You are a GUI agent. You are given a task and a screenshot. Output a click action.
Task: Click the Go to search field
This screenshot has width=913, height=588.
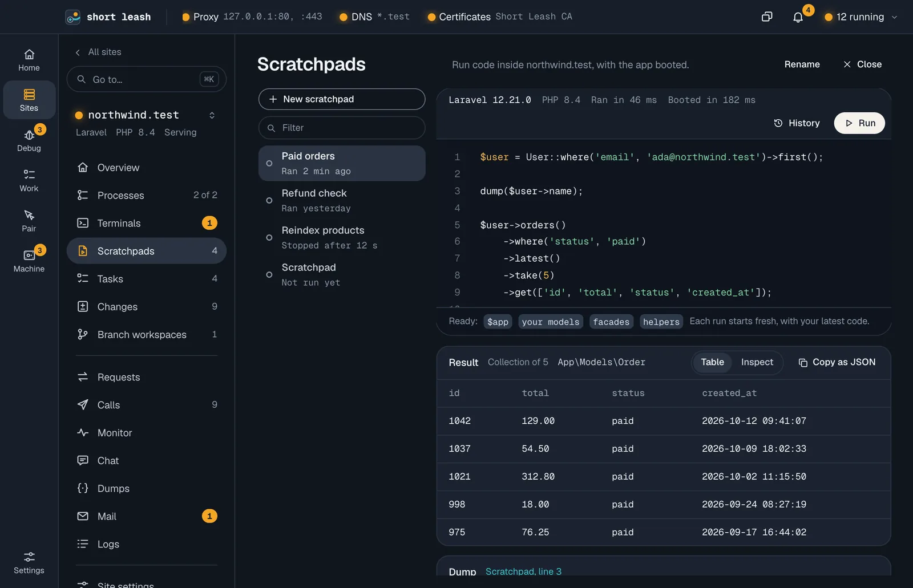[x=147, y=79]
